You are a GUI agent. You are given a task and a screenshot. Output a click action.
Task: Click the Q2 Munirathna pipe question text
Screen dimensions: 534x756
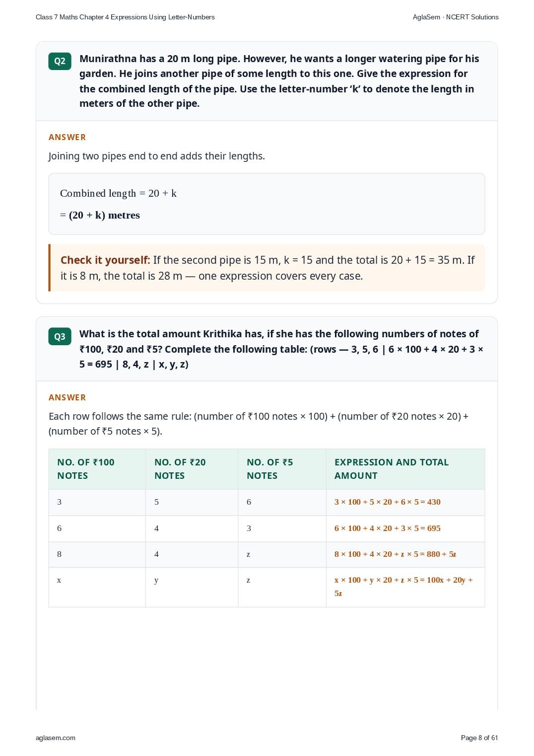(x=279, y=81)
